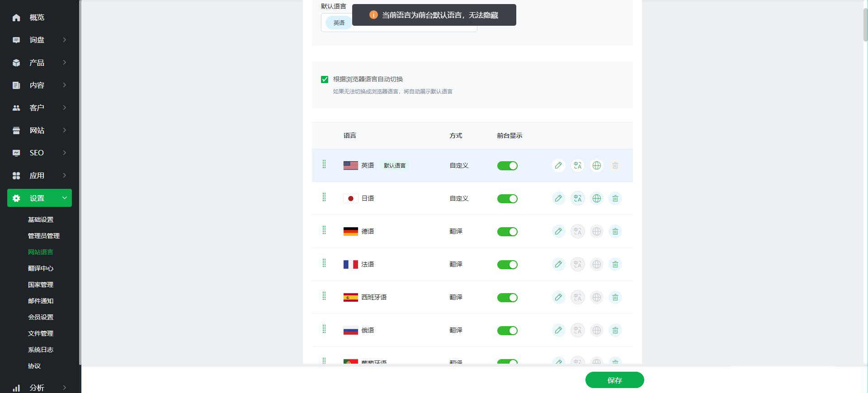This screenshot has width=868, height=393.
Task: Delete the 西班牙语 language with trash icon
Action: point(615,297)
